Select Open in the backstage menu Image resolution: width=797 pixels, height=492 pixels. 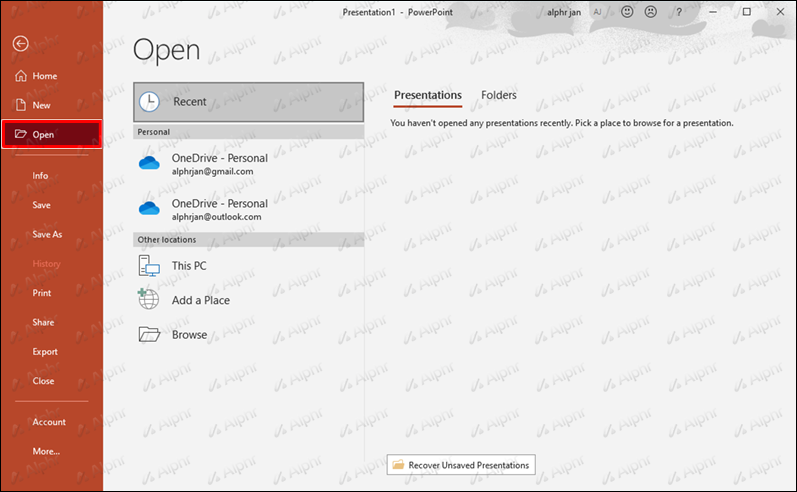click(x=52, y=134)
